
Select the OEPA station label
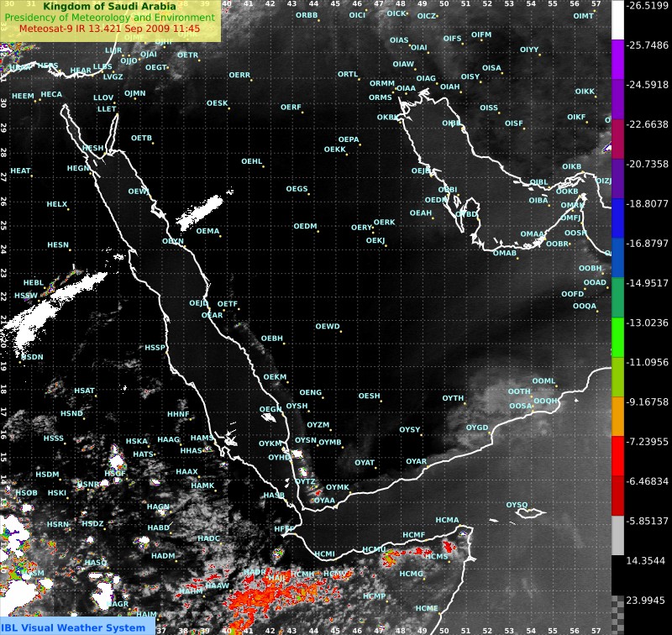349,139
